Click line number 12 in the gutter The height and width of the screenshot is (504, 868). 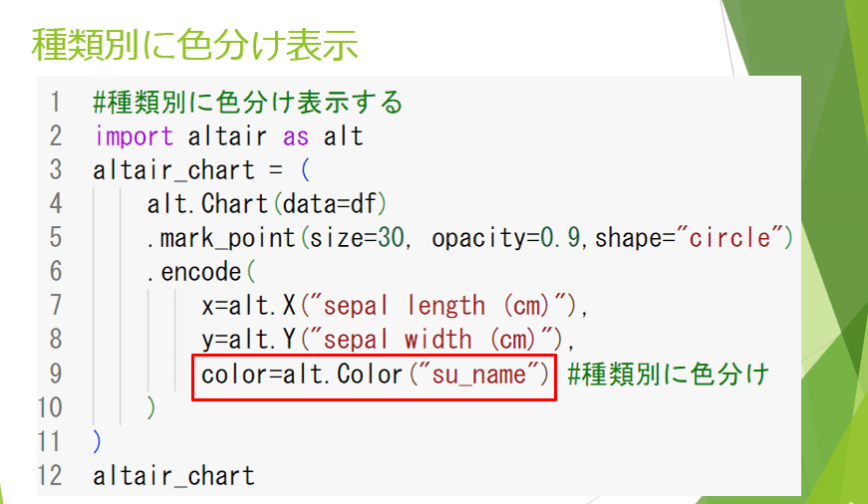pos(49,476)
